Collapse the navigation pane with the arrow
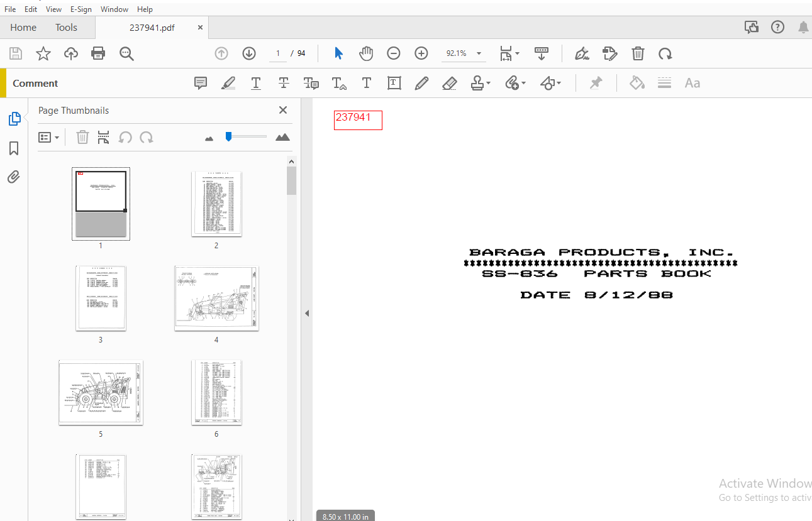The image size is (812, 521). tap(307, 313)
